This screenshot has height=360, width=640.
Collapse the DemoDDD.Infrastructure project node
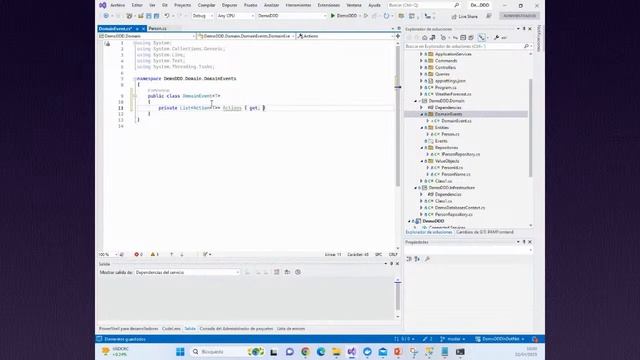click(416, 188)
